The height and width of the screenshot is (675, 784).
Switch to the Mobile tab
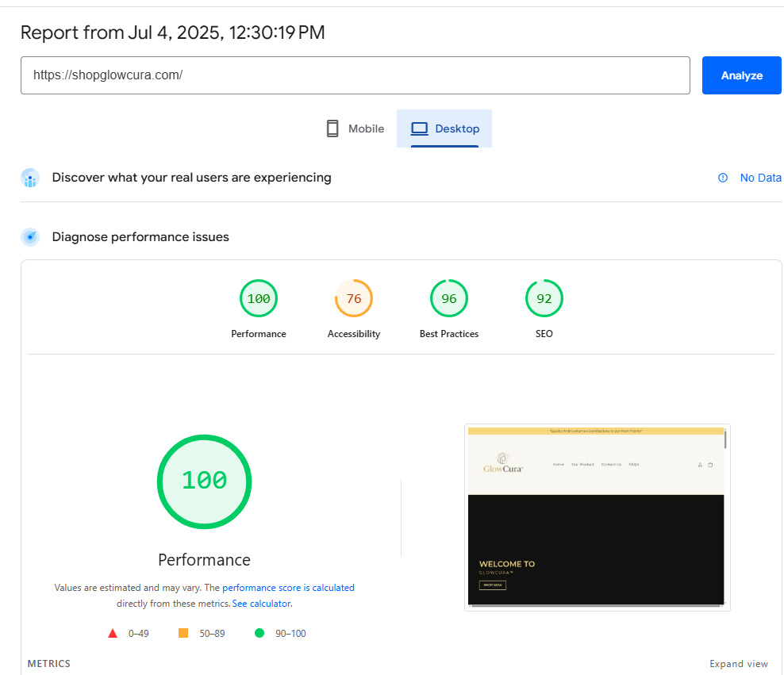point(355,128)
